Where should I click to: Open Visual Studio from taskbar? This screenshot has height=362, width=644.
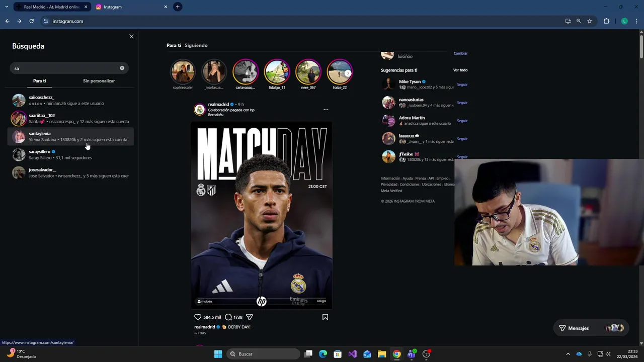352,354
